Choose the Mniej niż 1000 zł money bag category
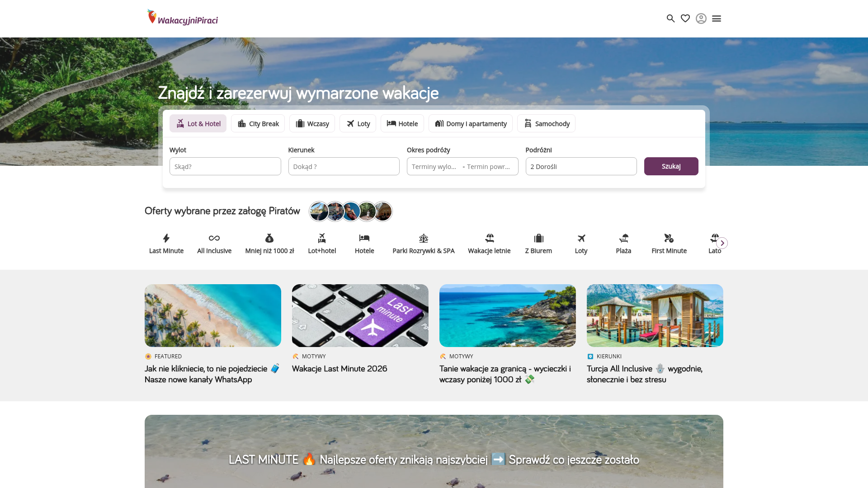The image size is (868, 488). click(269, 244)
